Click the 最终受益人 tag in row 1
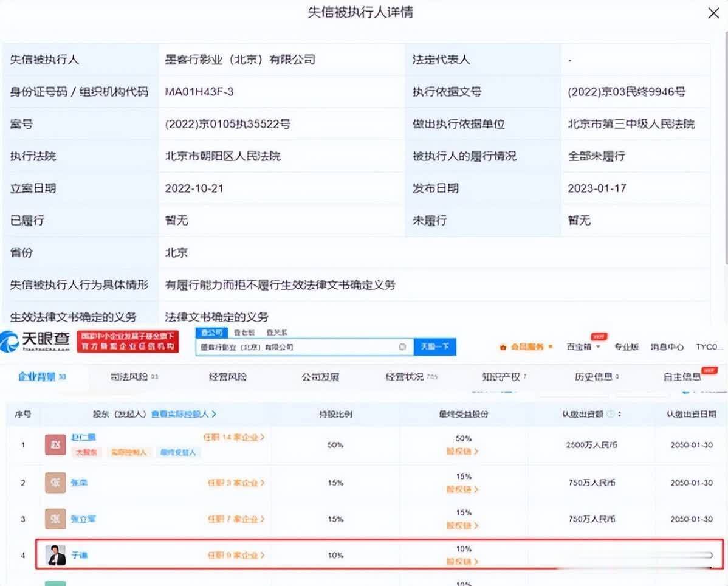 pyautogui.click(x=178, y=452)
